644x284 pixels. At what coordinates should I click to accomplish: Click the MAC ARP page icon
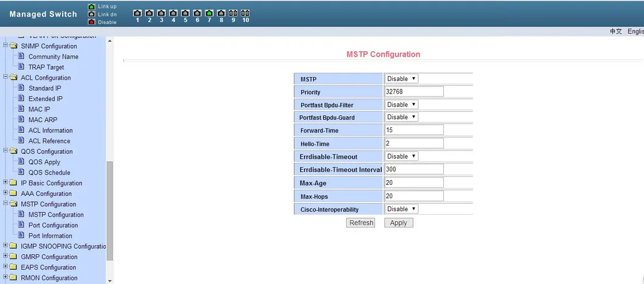tap(21, 120)
